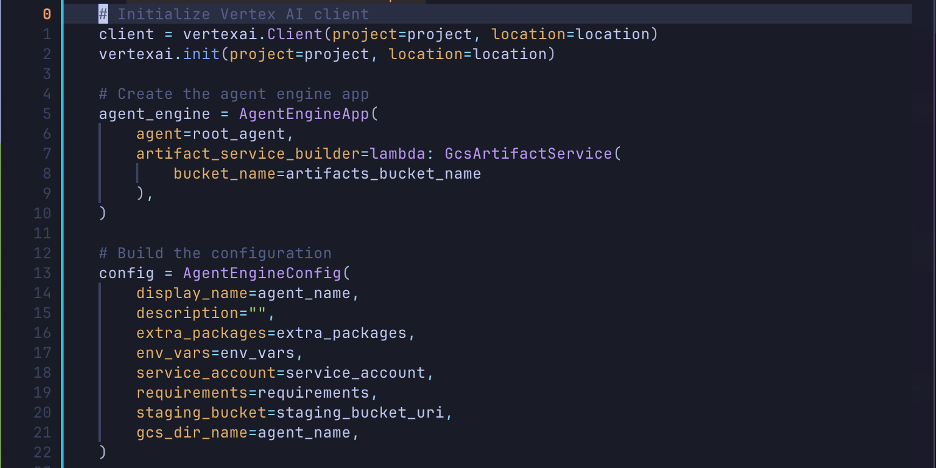The height and width of the screenshot is (468, 936).
Task: Click the extra_packages keyword argument
Action: [201, 333]
